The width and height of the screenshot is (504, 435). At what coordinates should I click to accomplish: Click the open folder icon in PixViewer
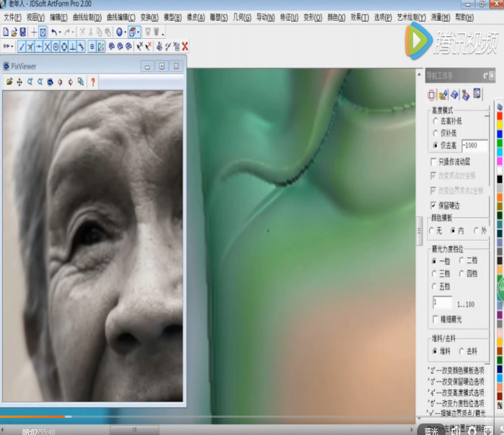(9, 82)
